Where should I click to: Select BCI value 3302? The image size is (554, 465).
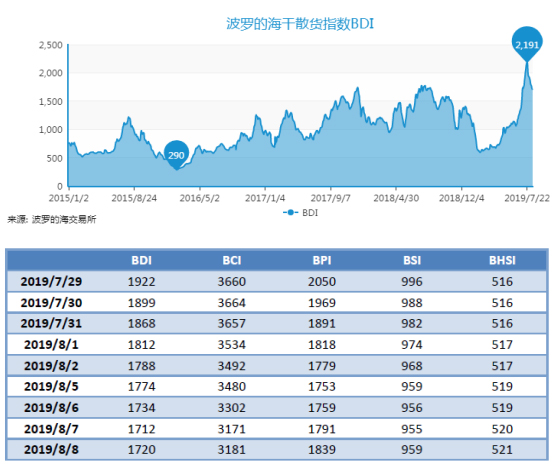pyautogui.click(x=232, y=408)
